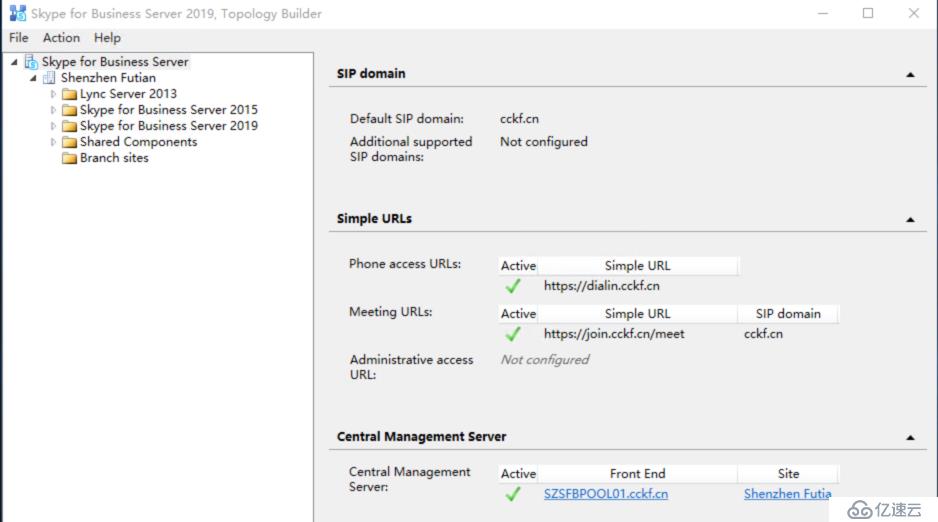Screen dimensions: 938x522
Task: Click the https://join.cckf.cn/meet URL text
Action: click(x=614, y=334)
